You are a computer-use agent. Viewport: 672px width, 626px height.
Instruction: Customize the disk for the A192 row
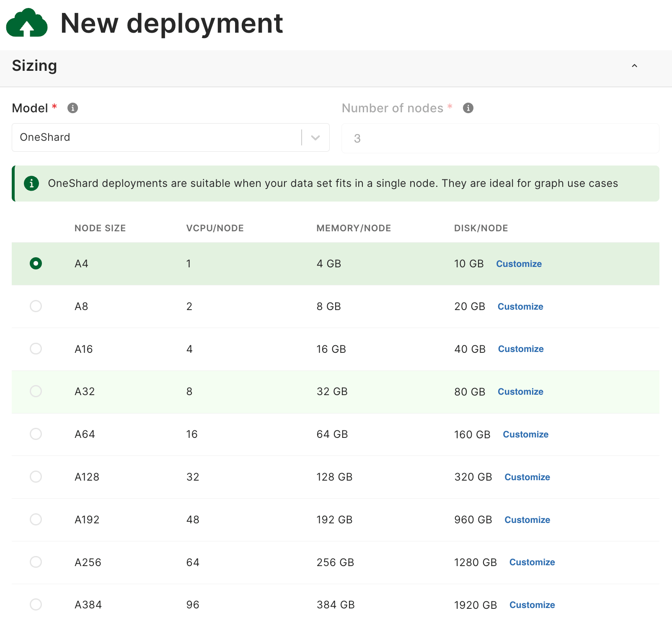(x=527, y=520)
